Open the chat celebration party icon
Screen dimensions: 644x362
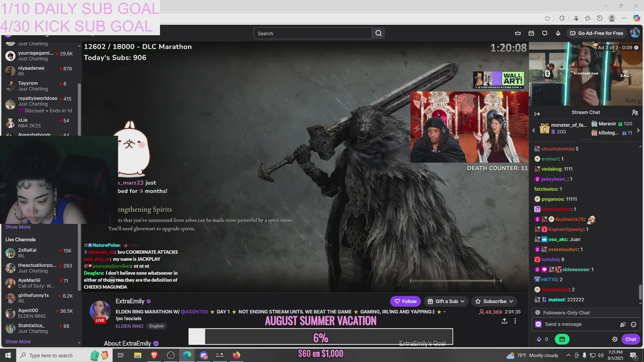pos(623,324)
